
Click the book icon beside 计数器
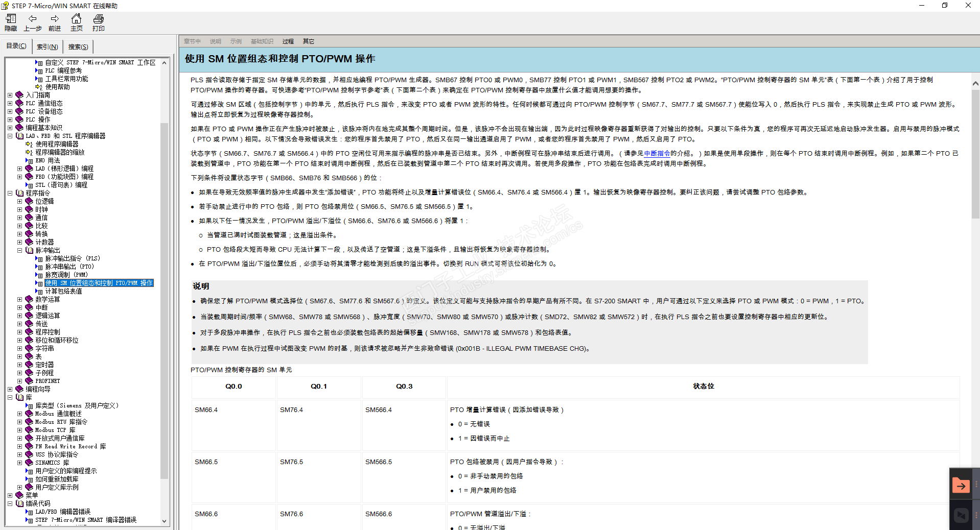(x=29, y=242)
